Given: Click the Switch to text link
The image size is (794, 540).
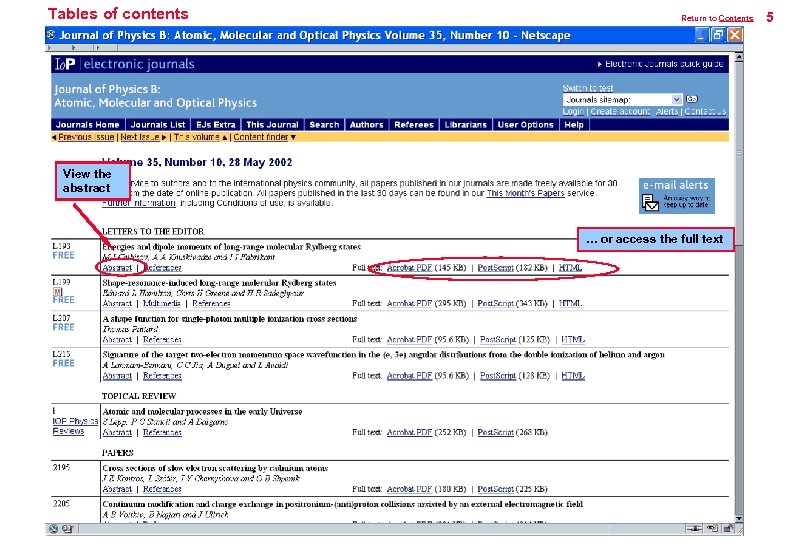Looking at the screenshot, I should point(587,88).
